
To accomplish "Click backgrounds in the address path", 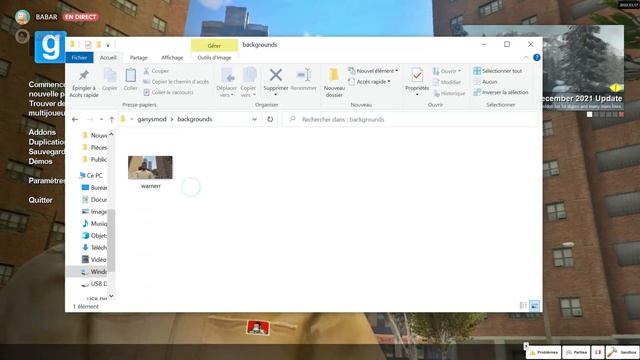I will [195, 119].
